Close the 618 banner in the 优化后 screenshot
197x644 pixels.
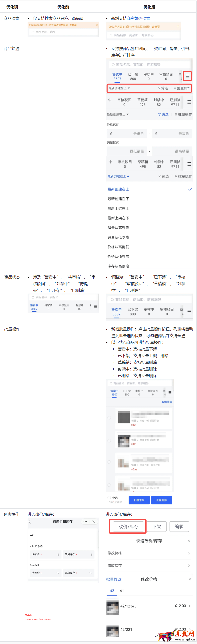tap(178, 26)
